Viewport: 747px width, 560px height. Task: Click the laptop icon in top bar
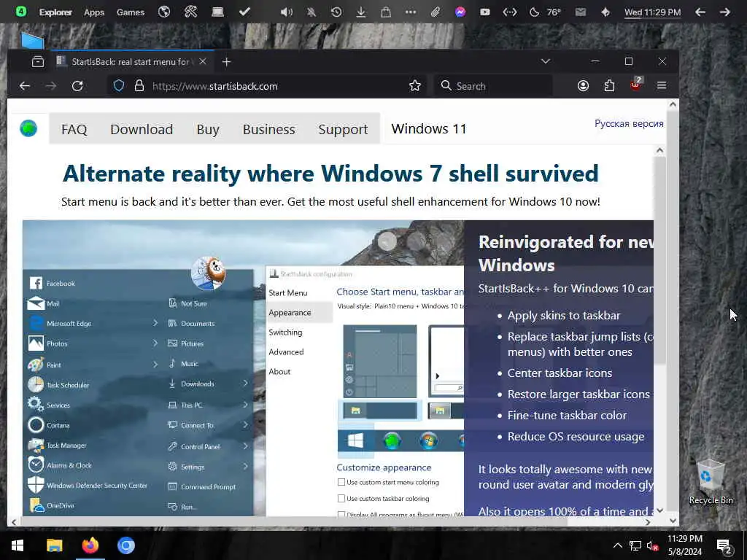[x=217, y=12]
